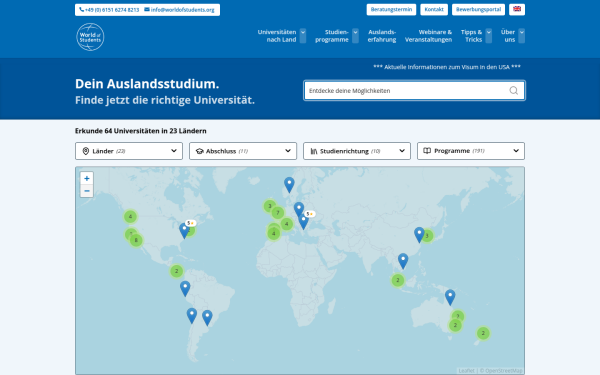Select the northeast Australia map pin
Screen dimensions: 600x375
pos(450,297)
